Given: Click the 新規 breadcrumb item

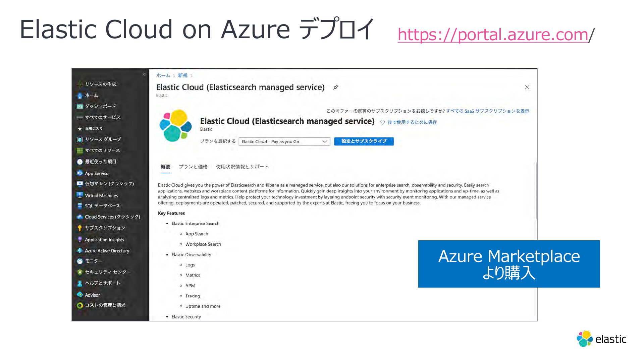Looking at the screenshot, I should (182, 75).
